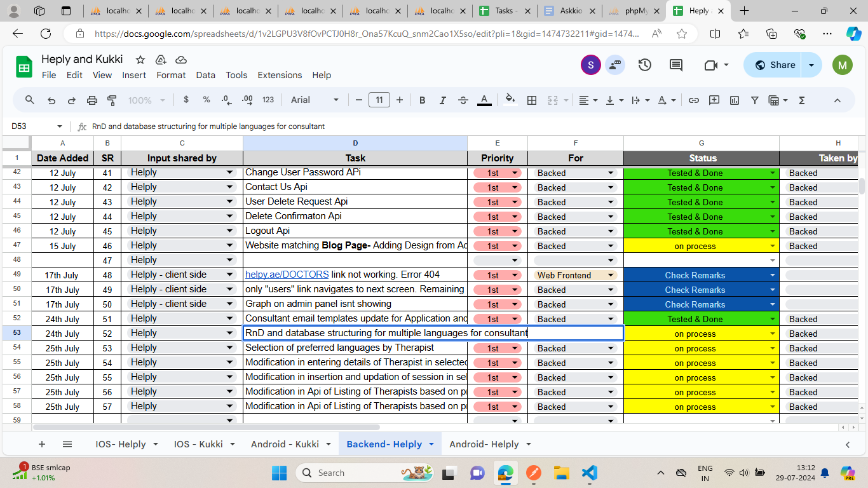
Task: Open the Join a call camera button
Action: [x=710, y=65]
